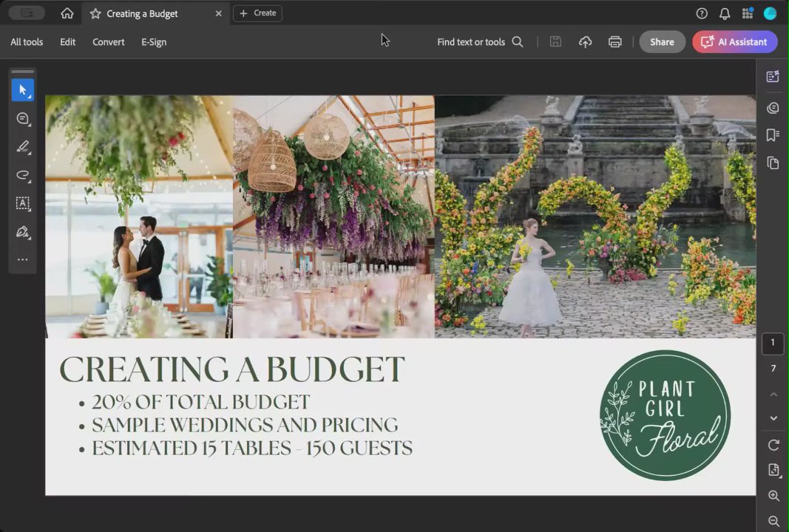Click the Save floppy disk icon
Image resolution: width=789 pixels, height=532 pixels.
point(555,41)
